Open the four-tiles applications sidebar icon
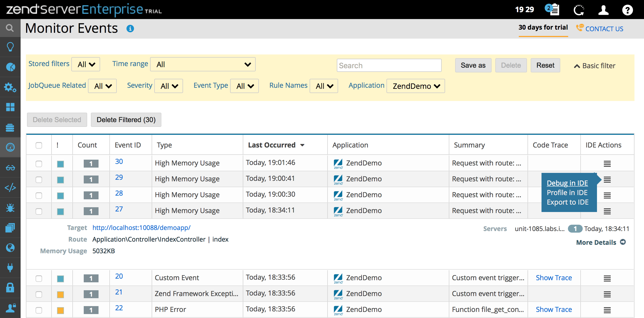The image size is (644, 318). (x=10, y=107)
